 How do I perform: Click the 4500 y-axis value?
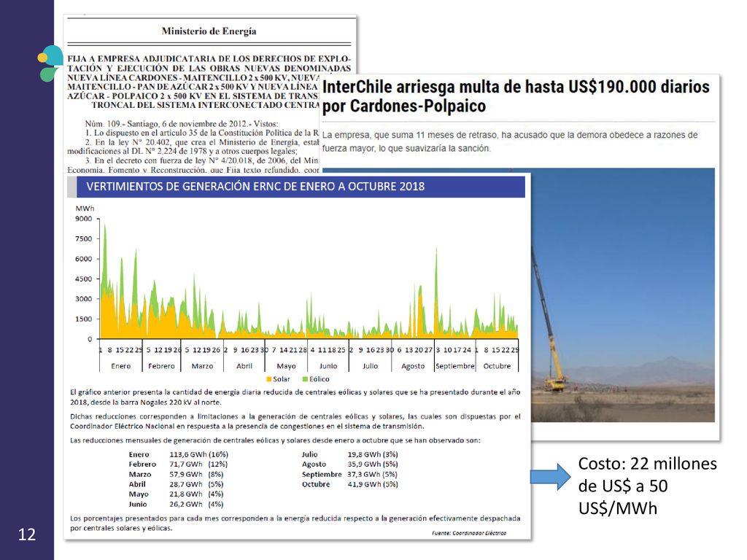[x=83, y=279]
